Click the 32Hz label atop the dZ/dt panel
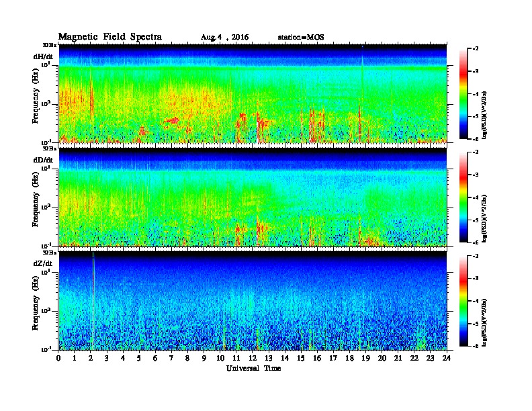This screenshot has height=411, width=532. coord(50,253)
